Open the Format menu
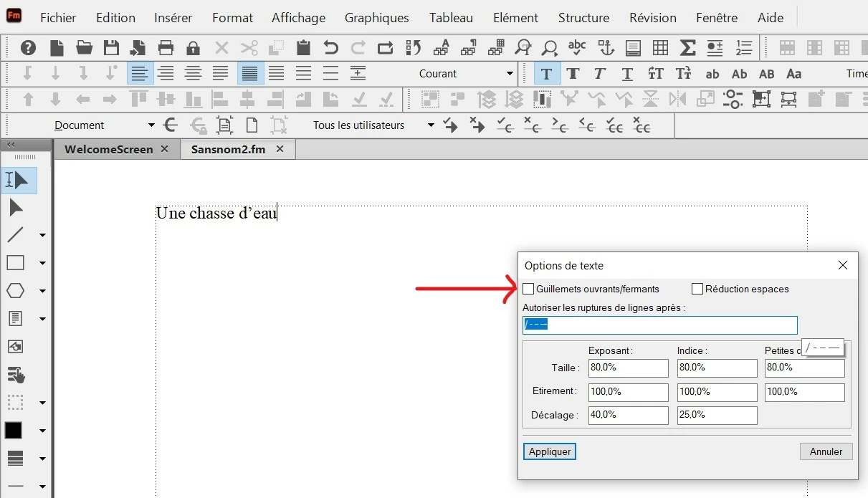This screenshot has width=868, height=498. point(232,17)
